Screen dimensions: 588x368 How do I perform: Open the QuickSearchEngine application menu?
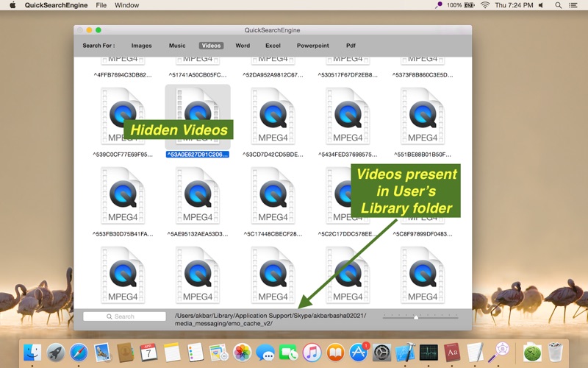[x=57, y=5]
